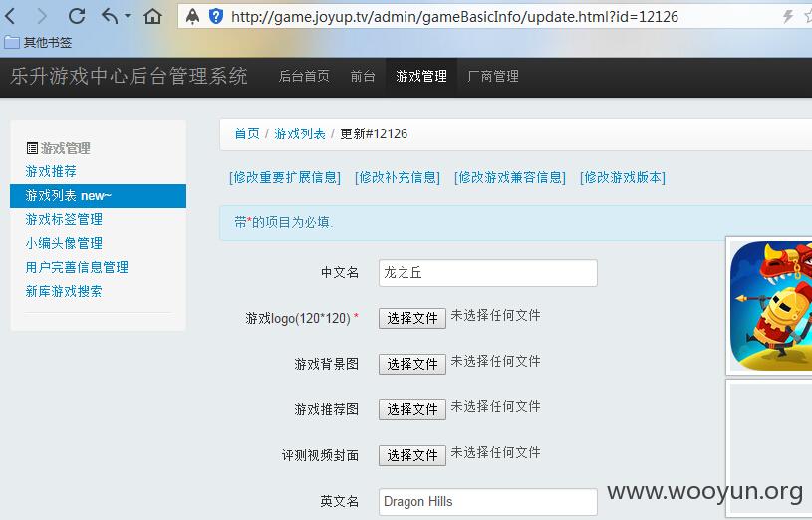Image resolution: width=812 pixels, height=520 pixels.
Task: Open the 前台 nav item
Action: (x=363, y=76)
